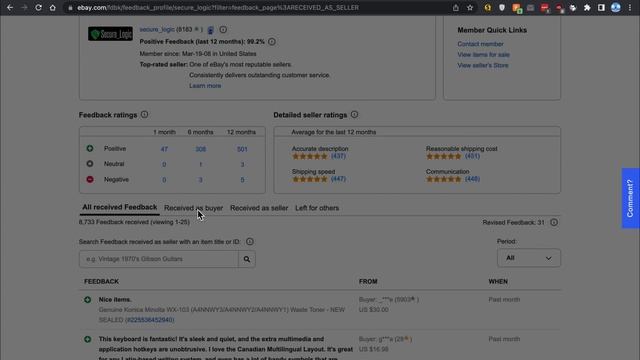
Task: Open negative 6 months count link
Action: pos(200,180)
